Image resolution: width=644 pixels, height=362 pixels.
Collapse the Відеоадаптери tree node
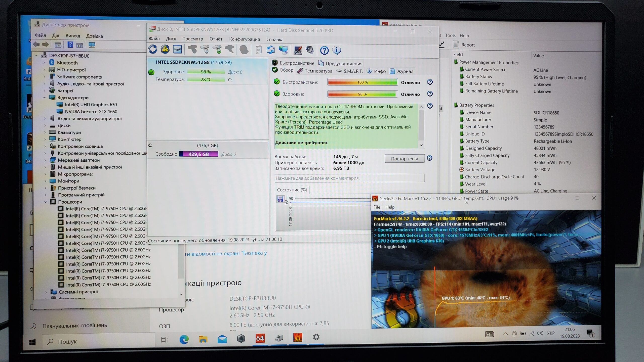[x=45, y=98]
